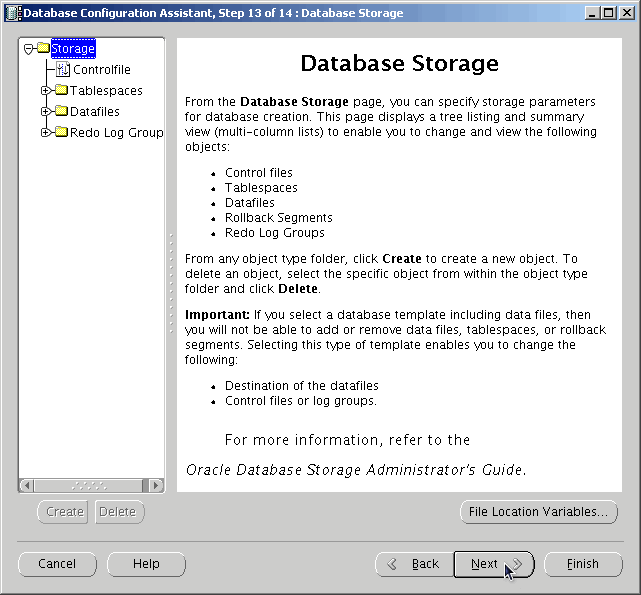Expand the Datafiles tree node

tap(46, 111)
